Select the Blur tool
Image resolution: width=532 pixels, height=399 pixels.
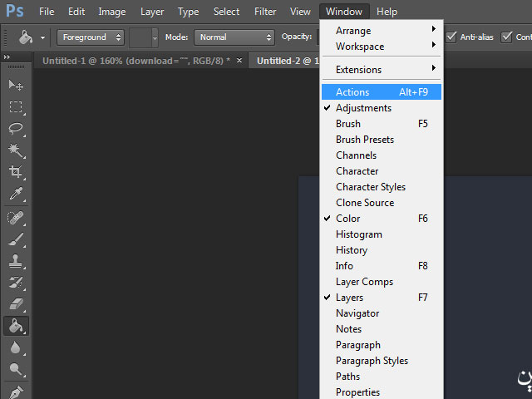[16, 347]
